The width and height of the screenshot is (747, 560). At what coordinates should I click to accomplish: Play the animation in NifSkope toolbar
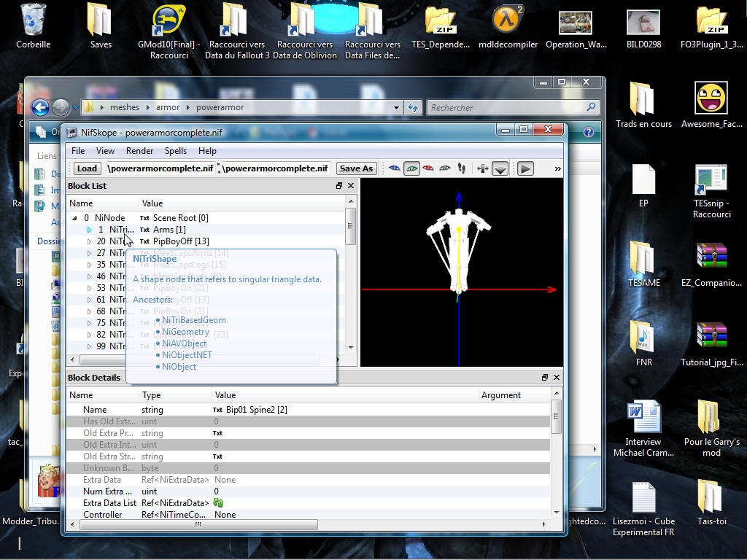[525, 168]
